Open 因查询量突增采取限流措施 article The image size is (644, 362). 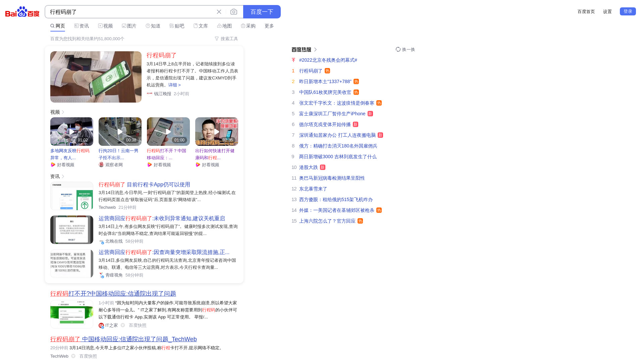pos(164,252)
